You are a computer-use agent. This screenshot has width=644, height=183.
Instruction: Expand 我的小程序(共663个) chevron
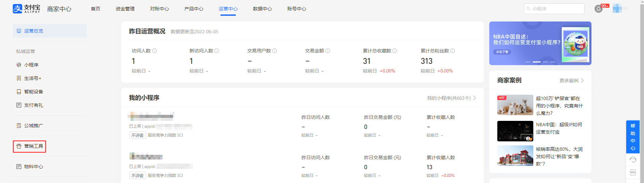(475, 98)
